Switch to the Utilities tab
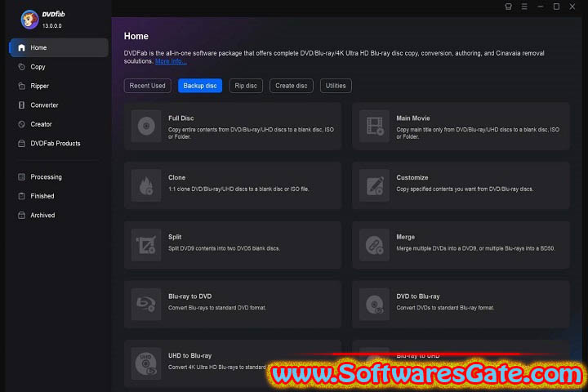The width and height of the screenshot is (588, 392). [x=336, y=86]
